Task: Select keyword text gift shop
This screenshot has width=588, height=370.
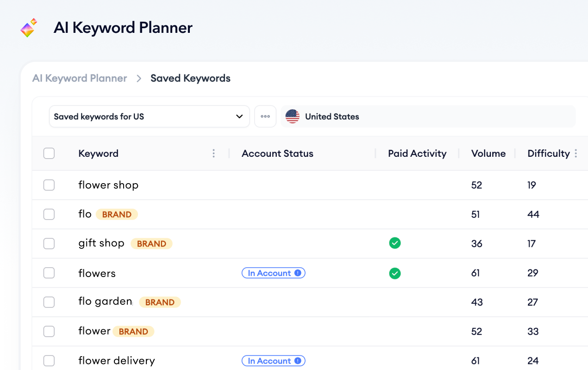Action: (x=101, y=243)
